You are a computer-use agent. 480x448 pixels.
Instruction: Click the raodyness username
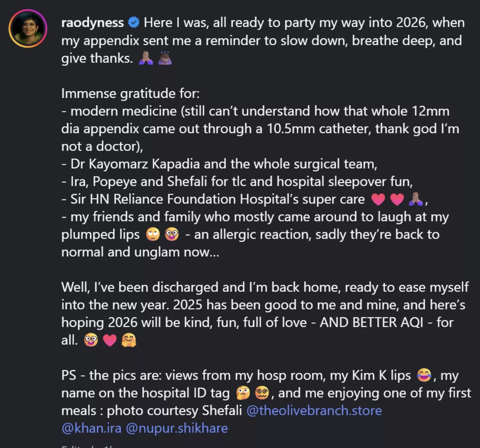[x=92, y=23]
